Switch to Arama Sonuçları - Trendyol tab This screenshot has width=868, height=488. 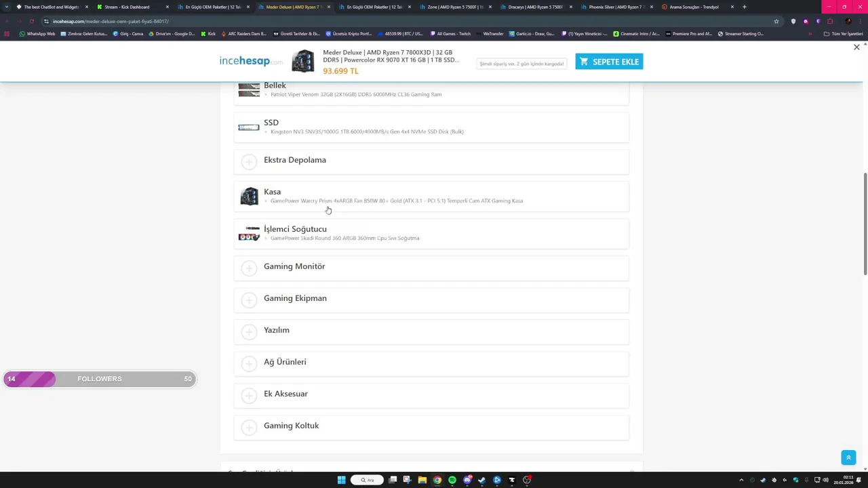(x=696, y=7)
